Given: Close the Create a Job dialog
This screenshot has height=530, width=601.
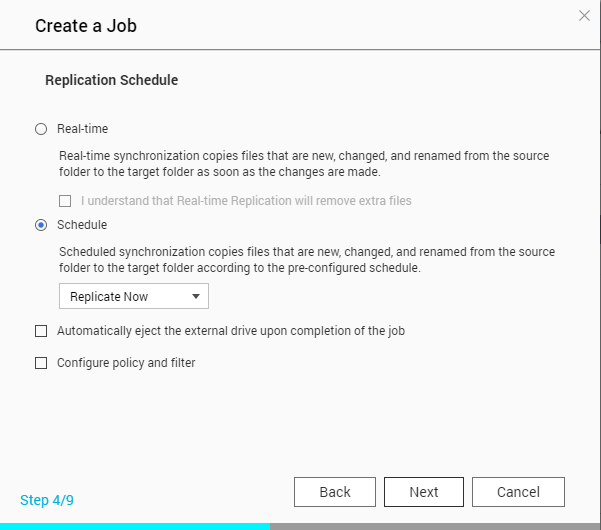Looking at the screenshot, I should tap(585, 15).
